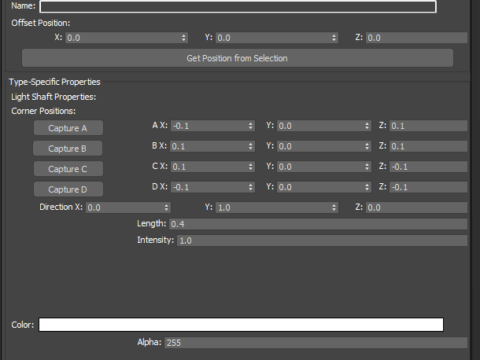The width and height of the screenshot is (480, 360).
Task: Click corner B Z value field
Action: [x=428, y=146]
